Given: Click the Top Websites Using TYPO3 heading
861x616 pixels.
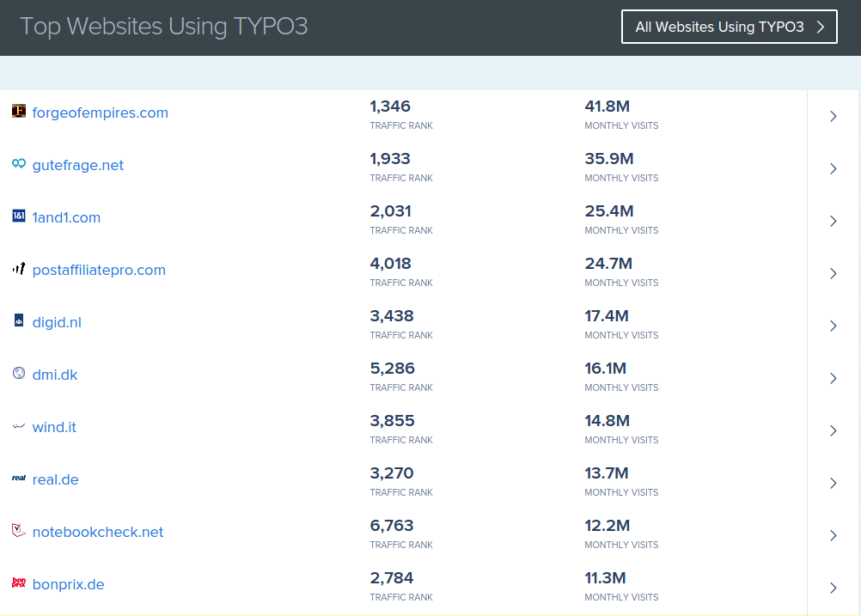Looking at the screenshot, I should [163, 27].
